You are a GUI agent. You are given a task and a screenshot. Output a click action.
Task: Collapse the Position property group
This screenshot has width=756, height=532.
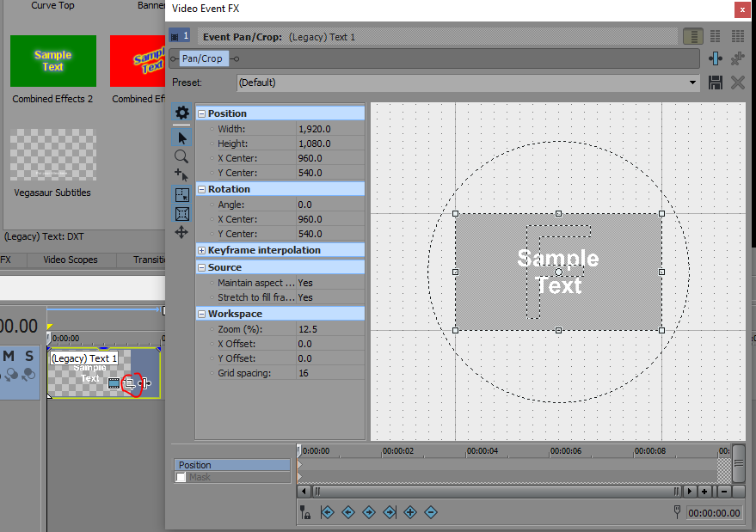(201, 113)
